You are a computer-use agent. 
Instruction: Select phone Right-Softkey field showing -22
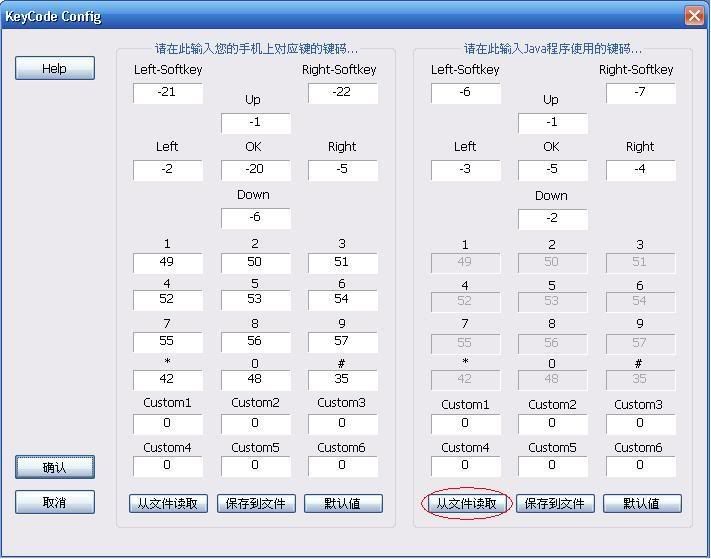343,93
